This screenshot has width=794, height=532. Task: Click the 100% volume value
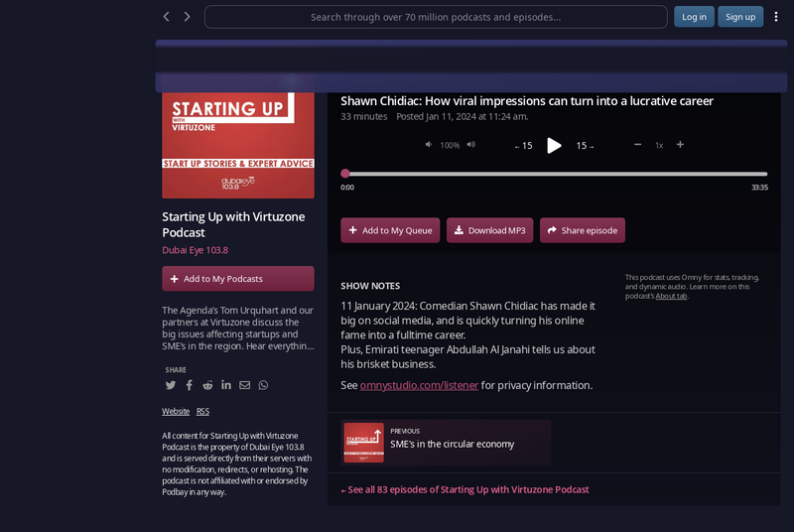pyautogui.click(x=450, y=145)
